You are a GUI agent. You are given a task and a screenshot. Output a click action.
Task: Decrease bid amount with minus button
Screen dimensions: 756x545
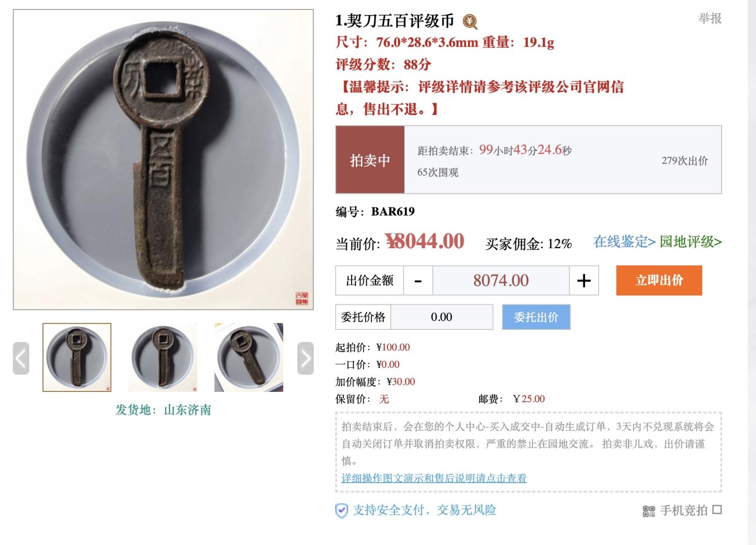[418, 281]
